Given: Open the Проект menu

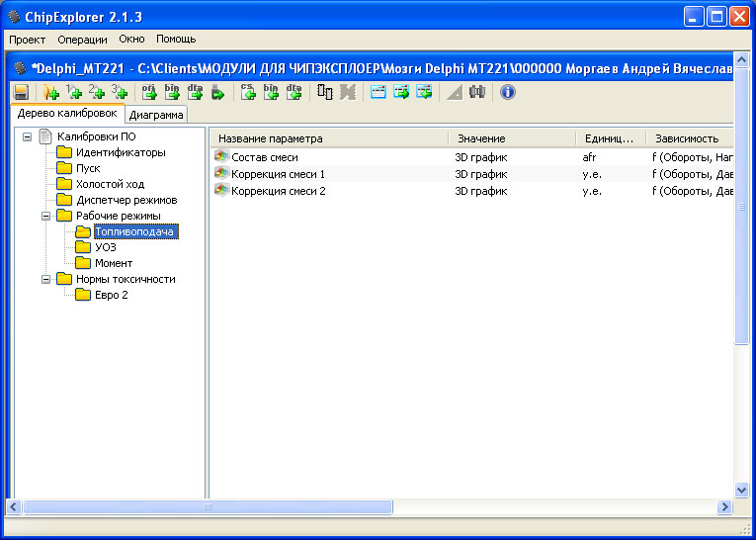Looking at the screenshot, I should (x=28, y=40).
